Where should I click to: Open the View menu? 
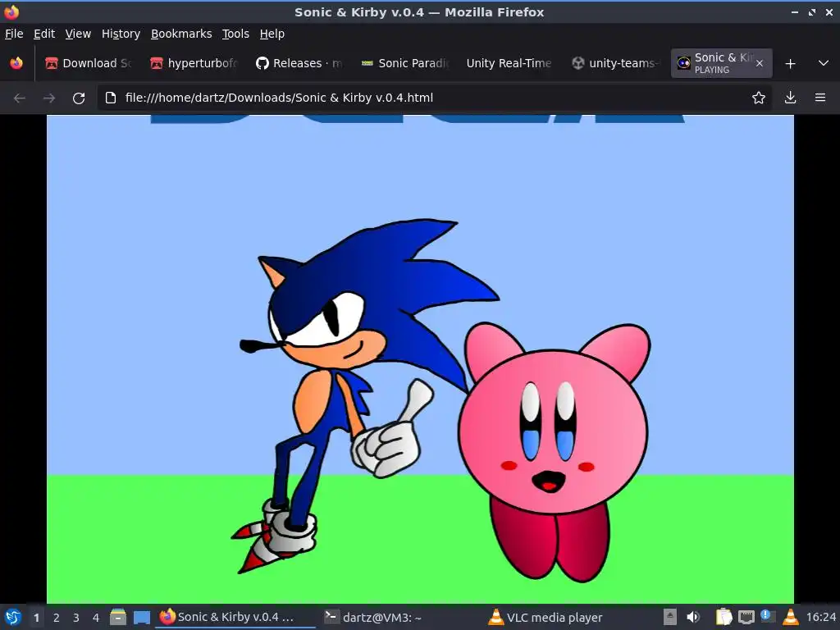point(78,34)
